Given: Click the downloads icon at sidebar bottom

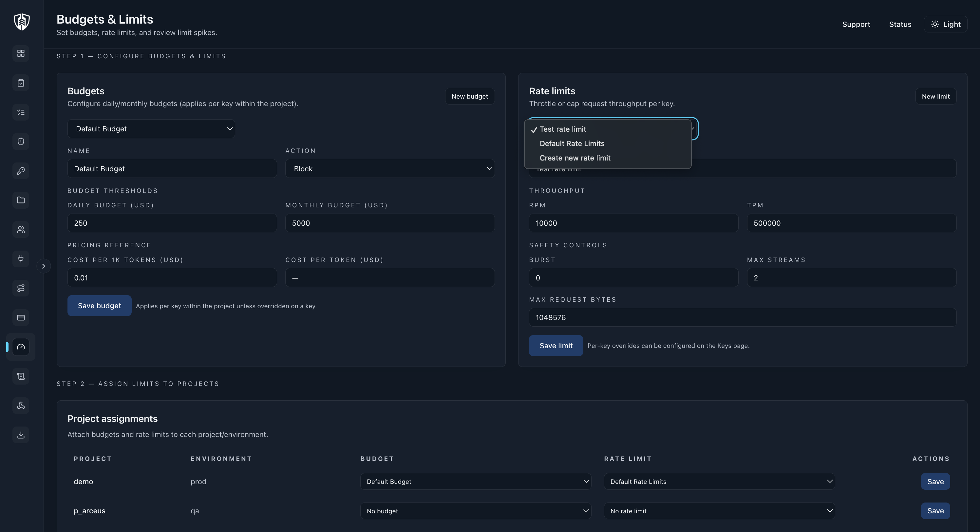Looking at the screenshot, I should 21,435.
